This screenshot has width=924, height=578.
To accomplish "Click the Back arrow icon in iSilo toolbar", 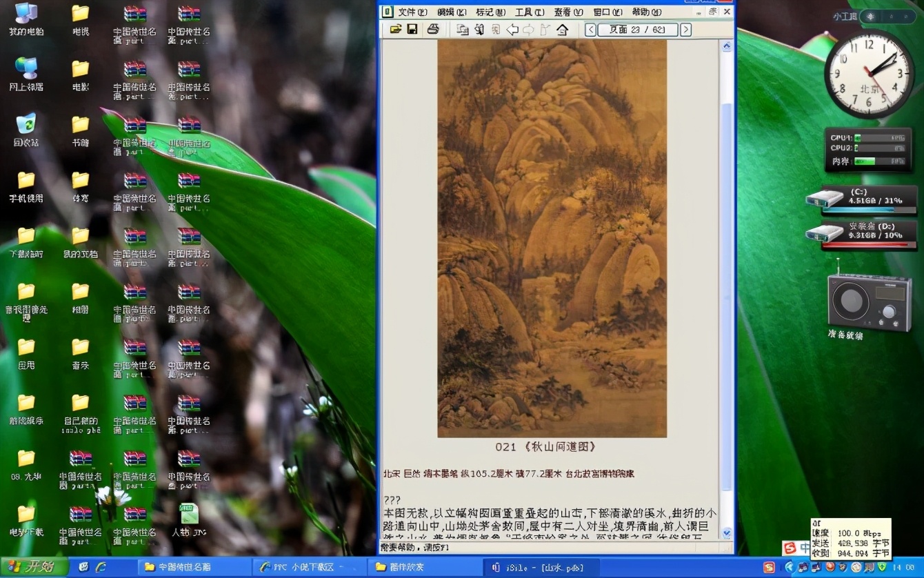I will [512, 29].
